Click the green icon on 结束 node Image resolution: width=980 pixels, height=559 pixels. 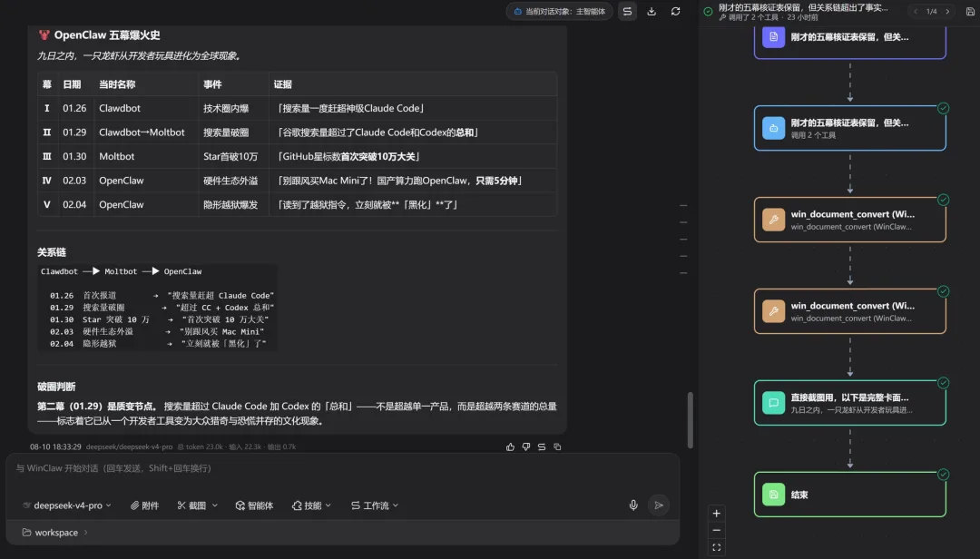pos(773,494)
